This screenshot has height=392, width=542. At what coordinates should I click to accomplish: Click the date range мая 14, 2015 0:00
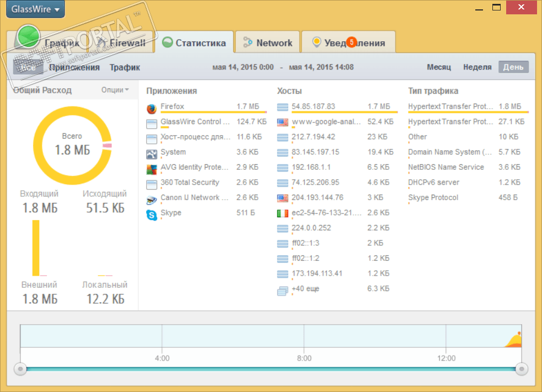click(243, 67)
